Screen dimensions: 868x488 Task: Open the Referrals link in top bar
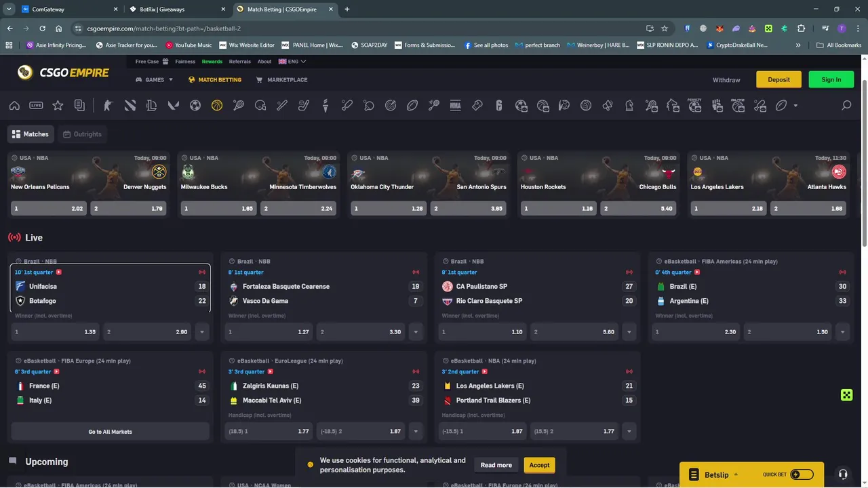pos(240,62)
